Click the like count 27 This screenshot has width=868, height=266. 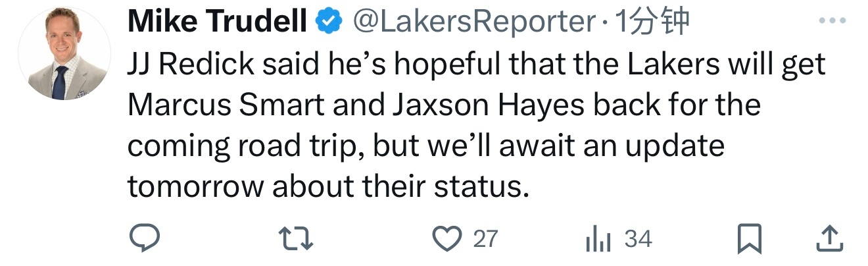486,238
